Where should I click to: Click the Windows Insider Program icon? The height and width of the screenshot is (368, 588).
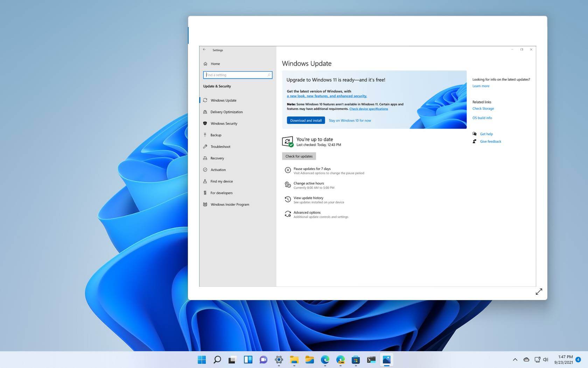point(205,204)
